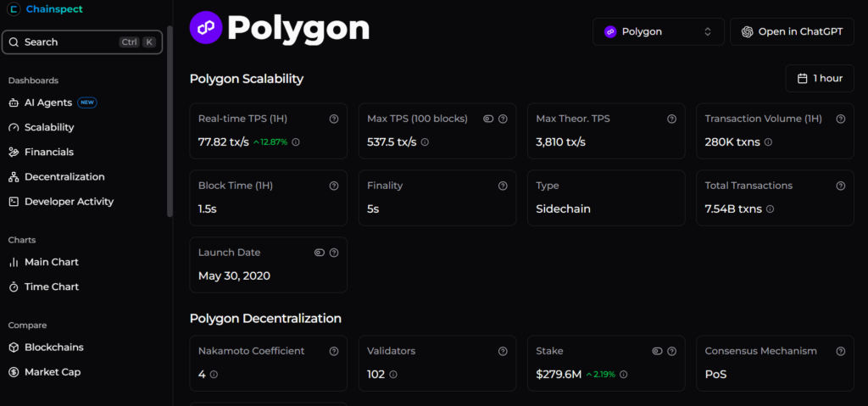Screen dimensions: 868x406
Task: Show help for Real-time TPS (1H)
Action: pyautogui.click(x=334, y=119)
